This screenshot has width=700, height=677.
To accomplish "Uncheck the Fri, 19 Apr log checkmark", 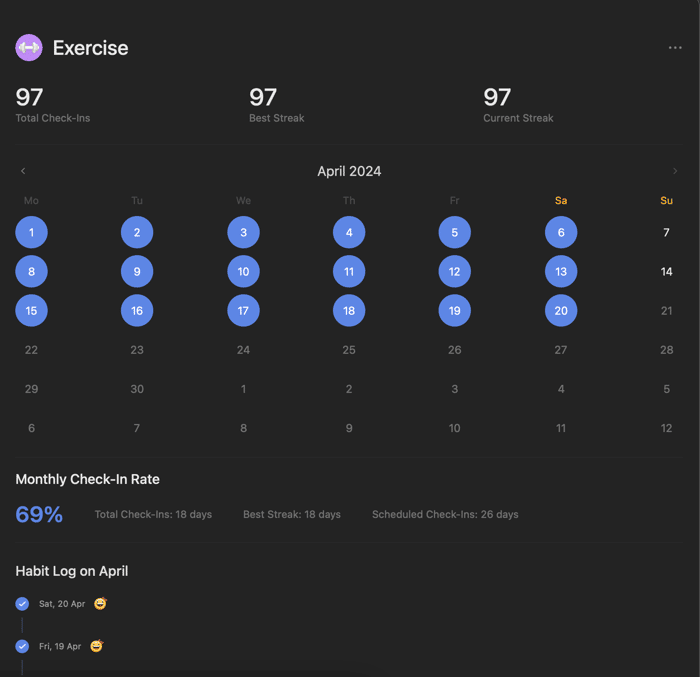I will click(x=22, y=646).
